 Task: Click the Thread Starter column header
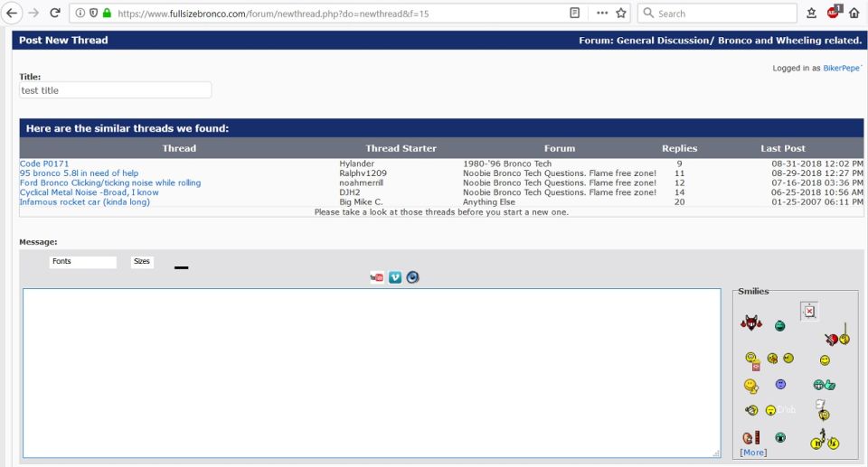pos(401,148)
